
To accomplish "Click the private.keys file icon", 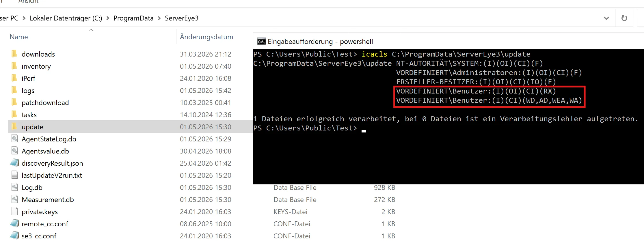I will pos(14,211).
